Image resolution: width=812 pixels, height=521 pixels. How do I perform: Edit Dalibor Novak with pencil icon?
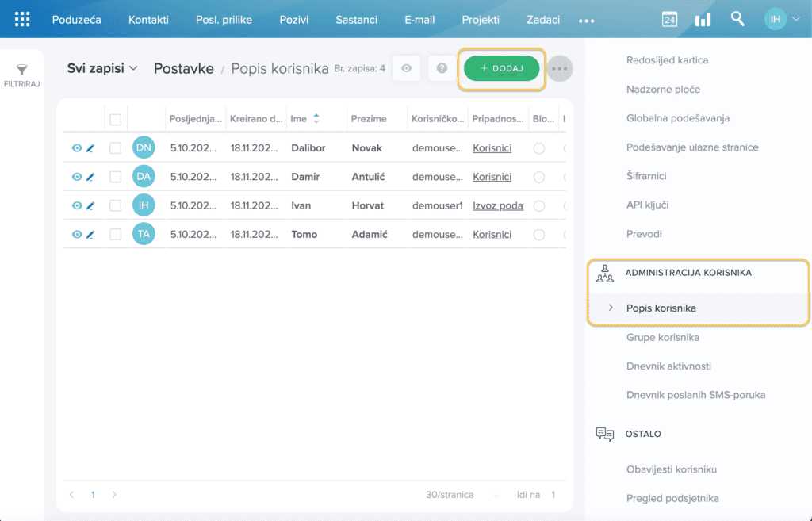(x=90, y=148)
